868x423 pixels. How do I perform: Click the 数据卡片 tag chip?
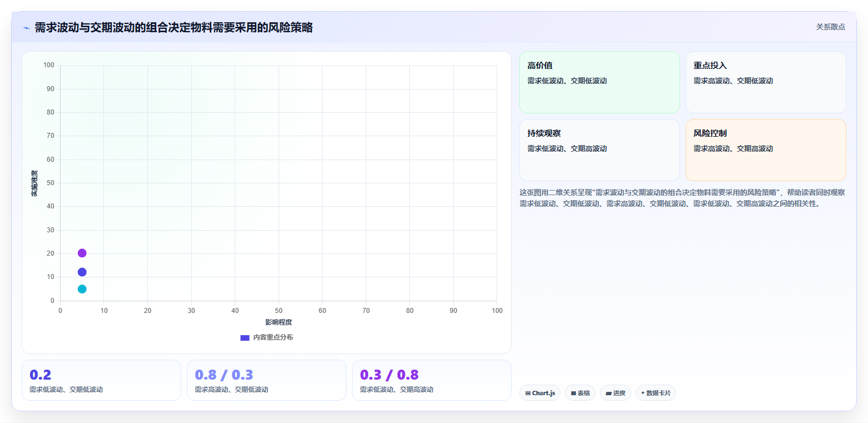point(656,393)
